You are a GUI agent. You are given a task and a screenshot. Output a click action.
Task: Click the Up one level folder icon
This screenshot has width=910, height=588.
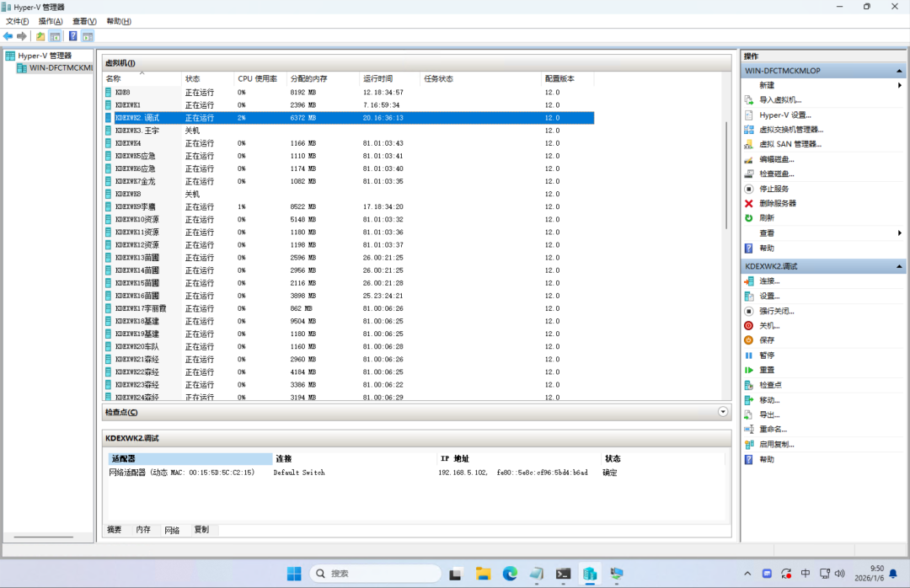pos(40,36)
